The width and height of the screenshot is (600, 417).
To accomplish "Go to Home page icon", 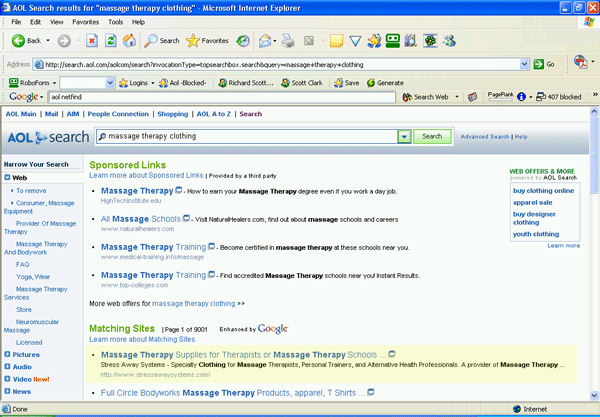I will pos(129,41).
